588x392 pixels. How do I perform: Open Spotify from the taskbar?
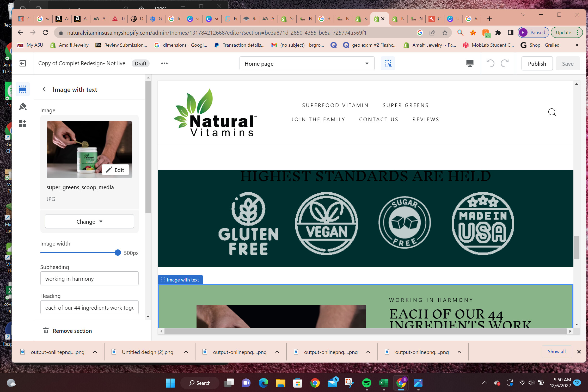(x=366, y=383)
